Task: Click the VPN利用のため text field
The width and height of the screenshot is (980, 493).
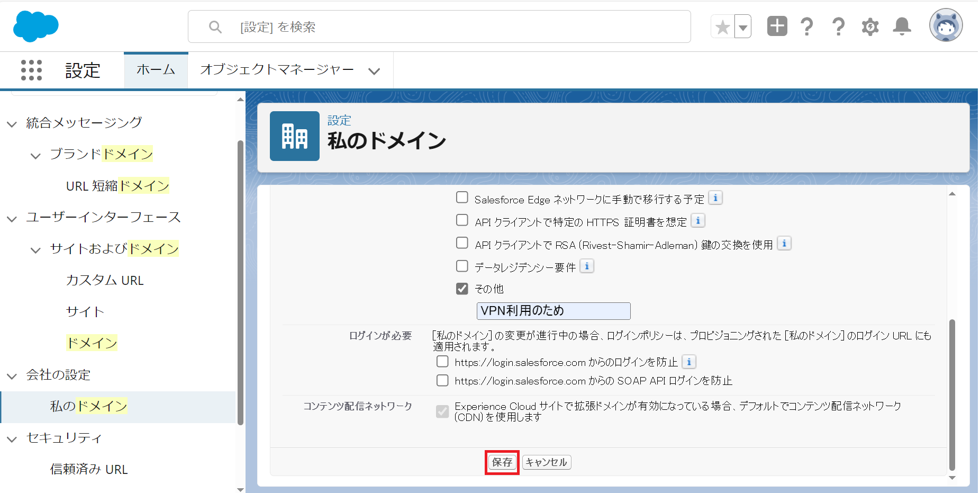Action: point(553,311)
